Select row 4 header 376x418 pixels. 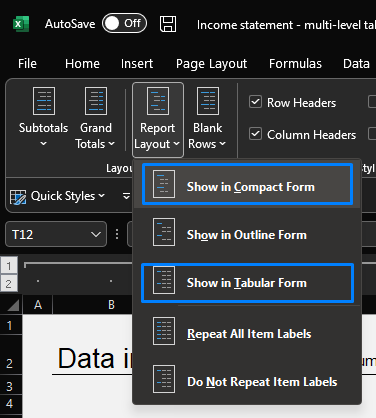[x=10, y=404]
